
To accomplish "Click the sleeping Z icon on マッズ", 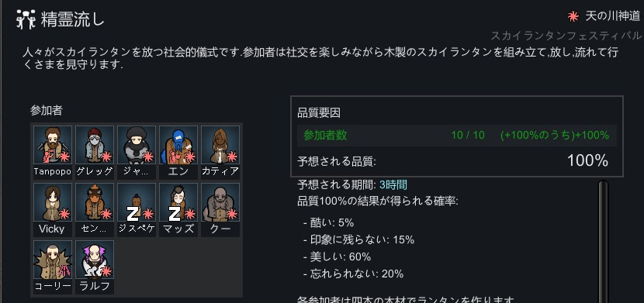I will click(175, 214).
